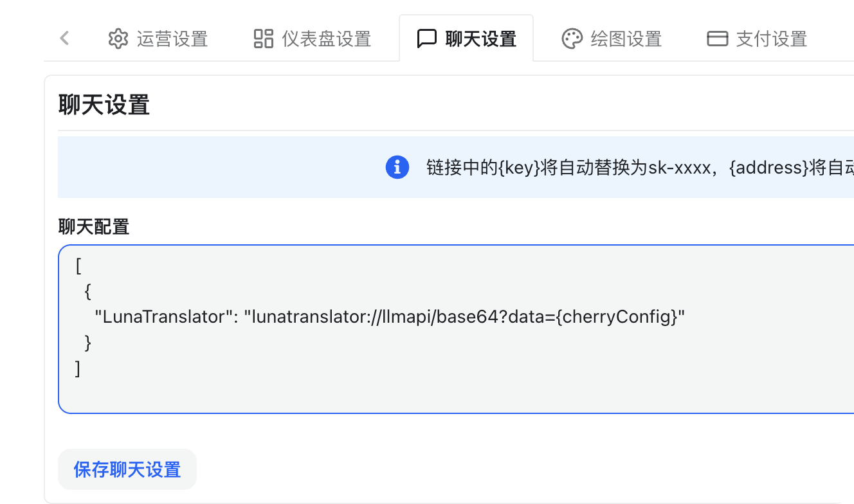The height and width of the screenshot is (504, 854).
Task: Click the gear icon beside 运营设置
Action: coord(118,39)
